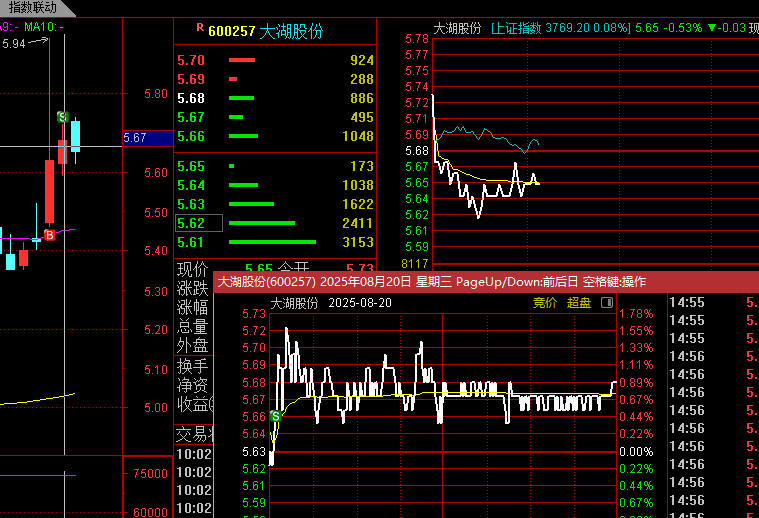The height and width of the screenshot is (518, 759).
Task: Click the 5.78 top price label on the intraday chart axis
Action: click(417, 39)
